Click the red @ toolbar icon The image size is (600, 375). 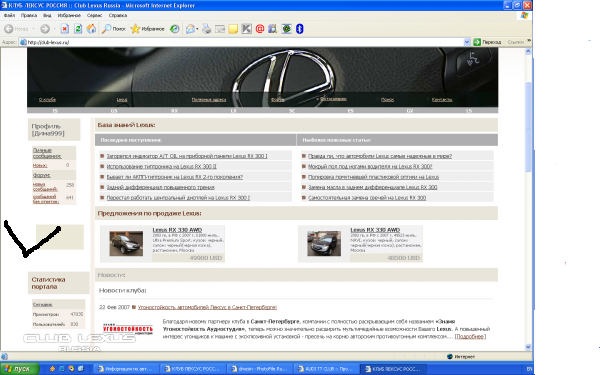click(260, 29)
